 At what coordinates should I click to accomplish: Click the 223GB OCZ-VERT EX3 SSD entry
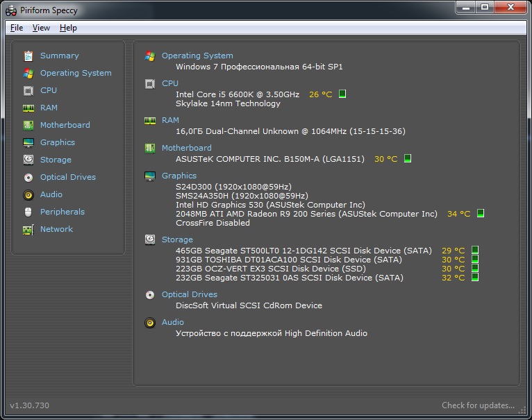pyautogui.click(x=271, y=269)
